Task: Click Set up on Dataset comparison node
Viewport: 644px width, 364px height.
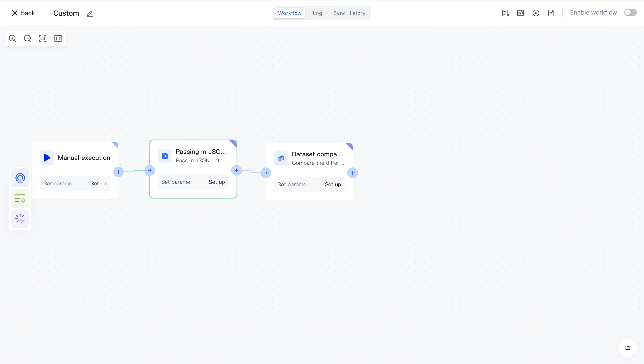Action: (333, 184)
